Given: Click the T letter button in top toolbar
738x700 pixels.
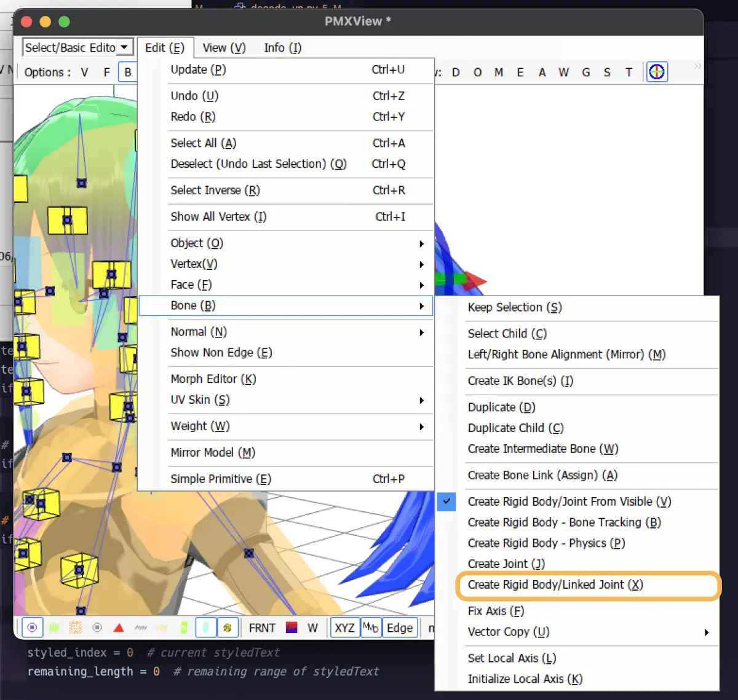Looking at the screenshot, I should pos(629,73).
